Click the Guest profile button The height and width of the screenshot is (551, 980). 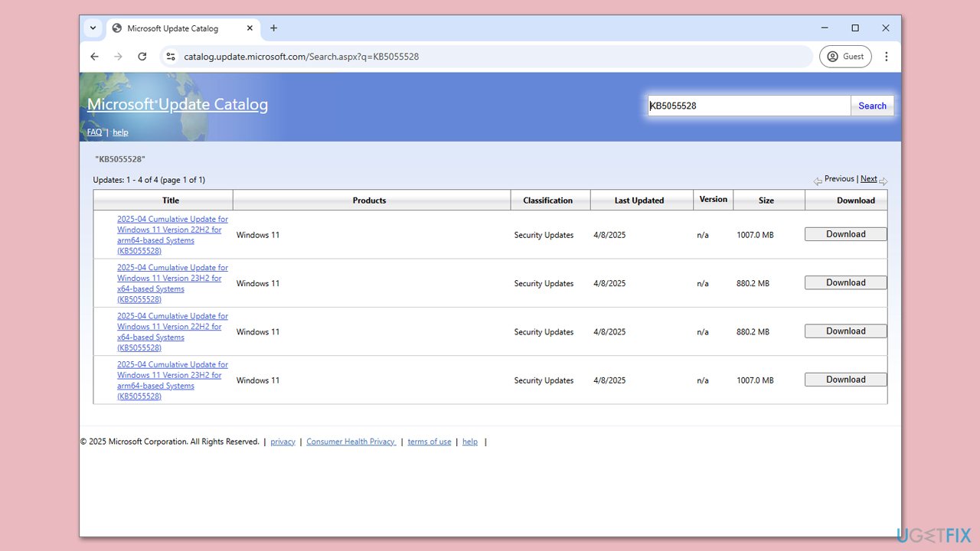(x=845, y=57)
